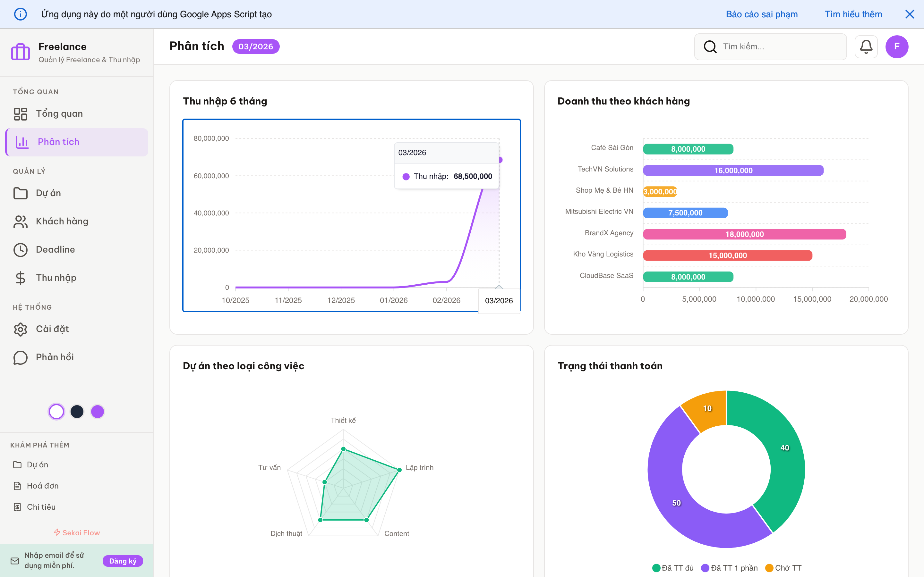Screen dimensions: 924x577
Task: Select the dark theme color swatch
Action: click(x=77, y=411)
